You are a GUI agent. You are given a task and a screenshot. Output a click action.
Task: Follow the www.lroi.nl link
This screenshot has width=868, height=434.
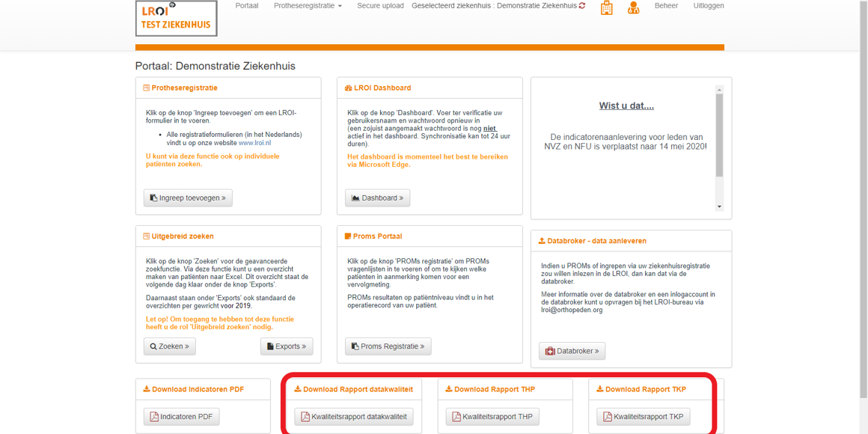(254, 143)
